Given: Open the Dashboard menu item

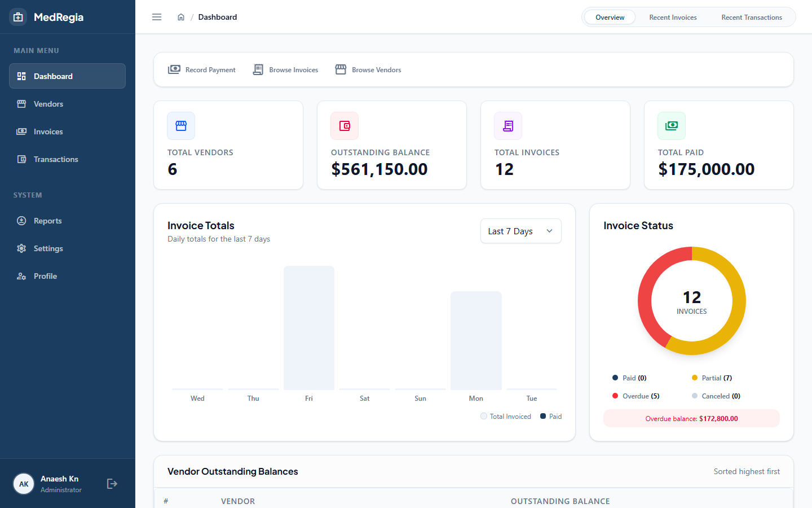Looking at the screenshot, I should pyautogui.click(x=67, y=76).
